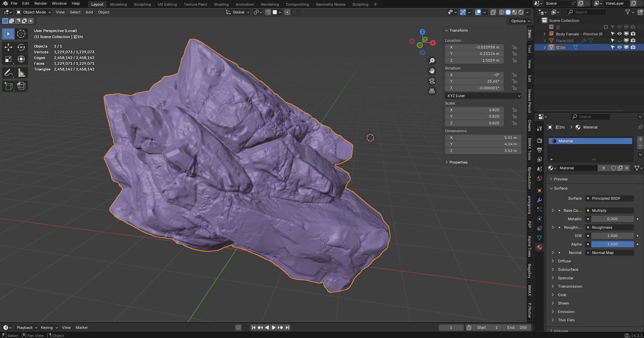The width and height of the screenshot is (644, 338).
Task: Lock the Location Y axis
Action: pyautogui.click(x=514, y=54)
